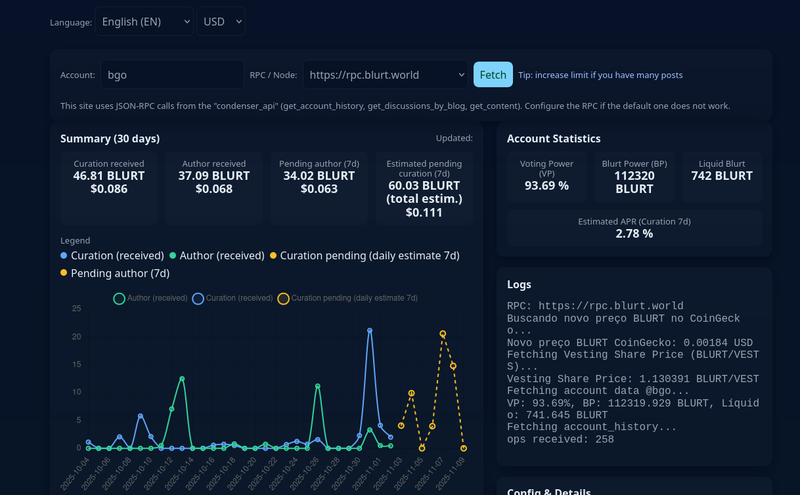Image resolution: width=800 pixels, height=495 pixels.
Task: Click the highest blue curation peak point
Action: pyautogui.click(x=370, y=330)
